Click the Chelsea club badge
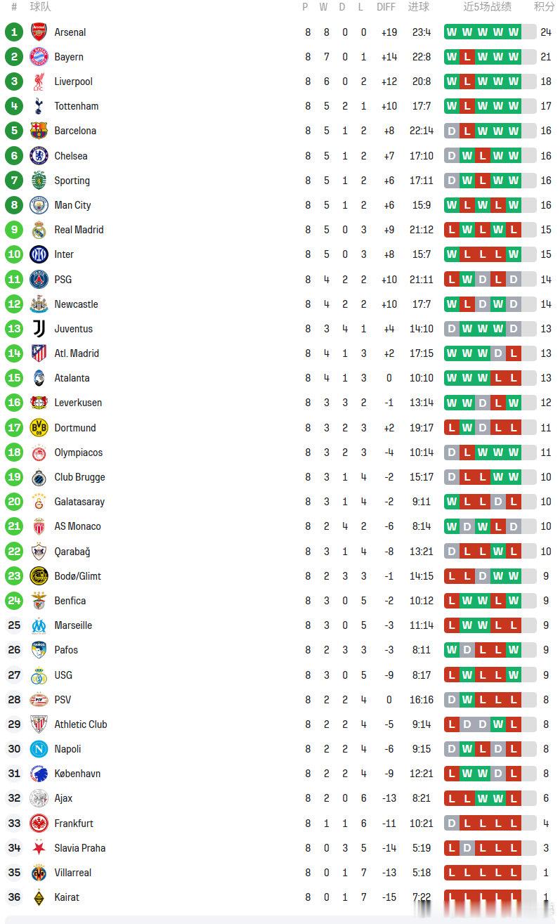The height and width of the screenshot is (924, 560). (x=39, y=156)
